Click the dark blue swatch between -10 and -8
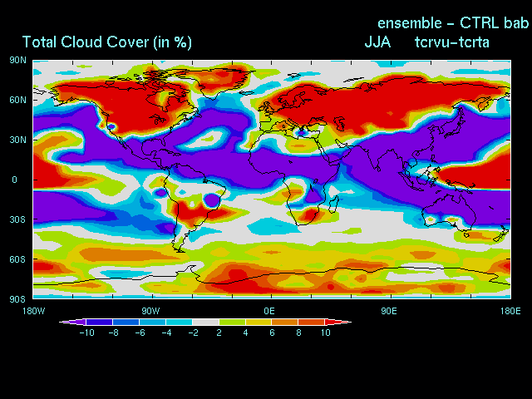 [x=99, y=322]
